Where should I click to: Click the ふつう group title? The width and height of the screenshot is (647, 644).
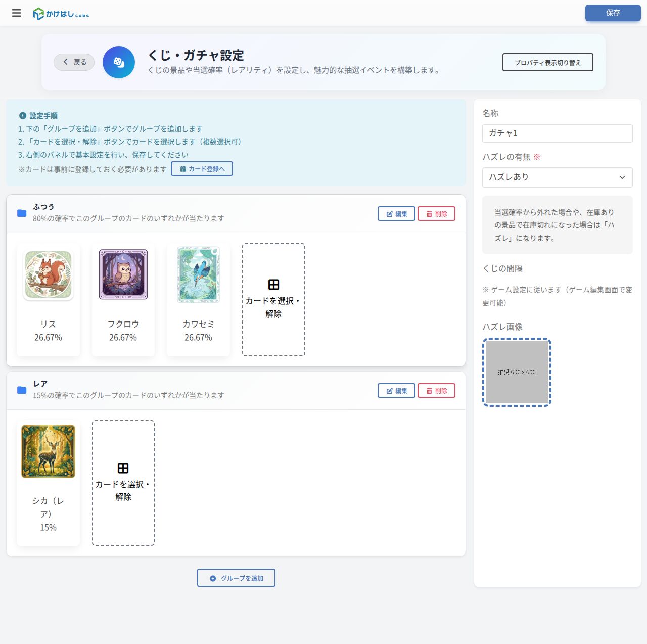pos(43,207)
